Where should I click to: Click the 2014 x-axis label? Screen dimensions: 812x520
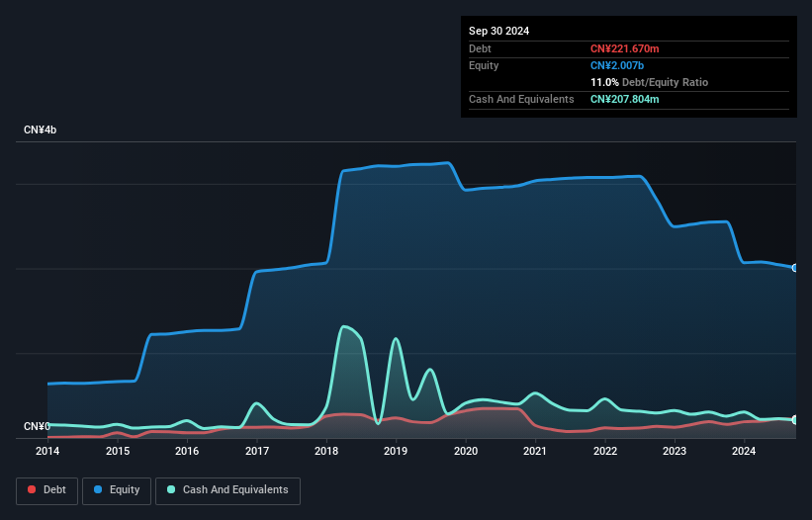click(x=47, y=451)
